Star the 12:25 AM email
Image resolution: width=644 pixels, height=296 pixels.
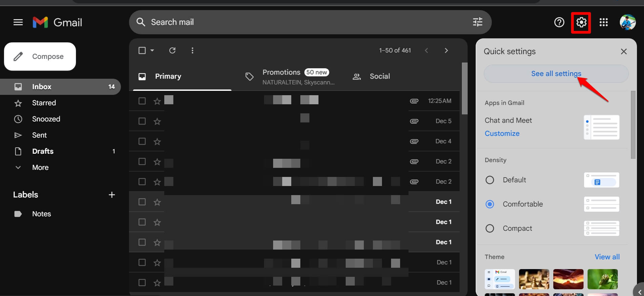(x=157, y=101)
